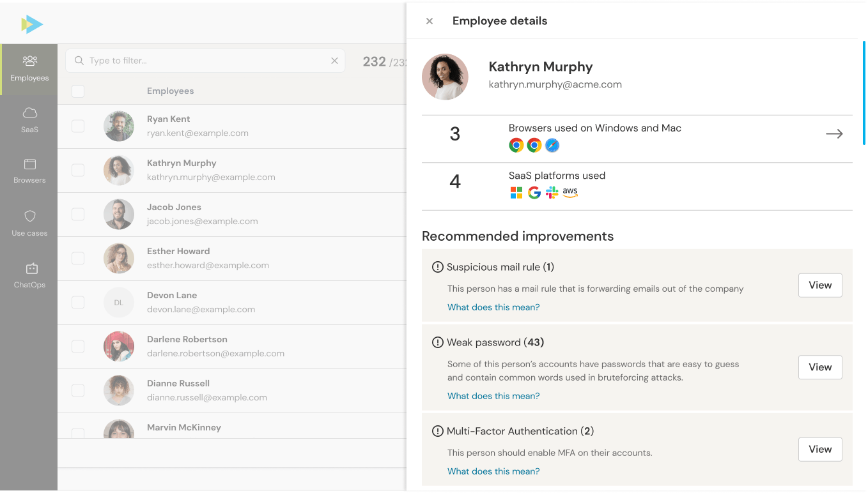Toggle the select-all Employees header checkbox

coord(78,91)
